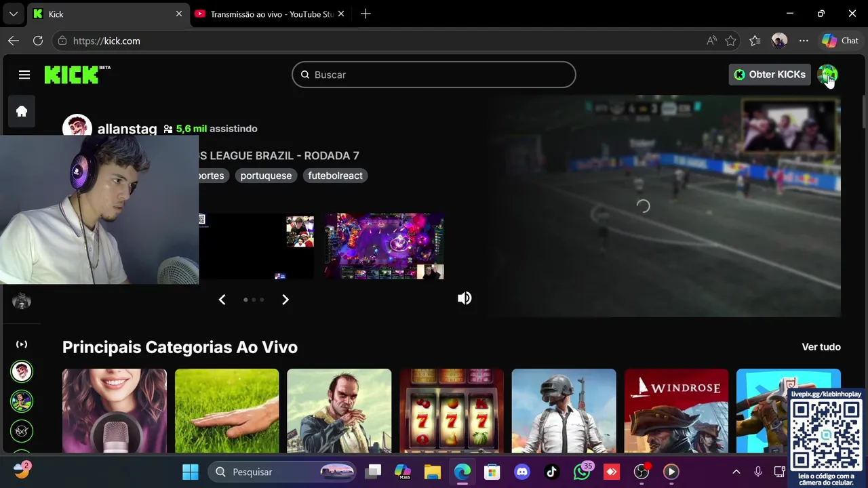
Task: Click taskbar Pesquisar search box
Action: 282,472
